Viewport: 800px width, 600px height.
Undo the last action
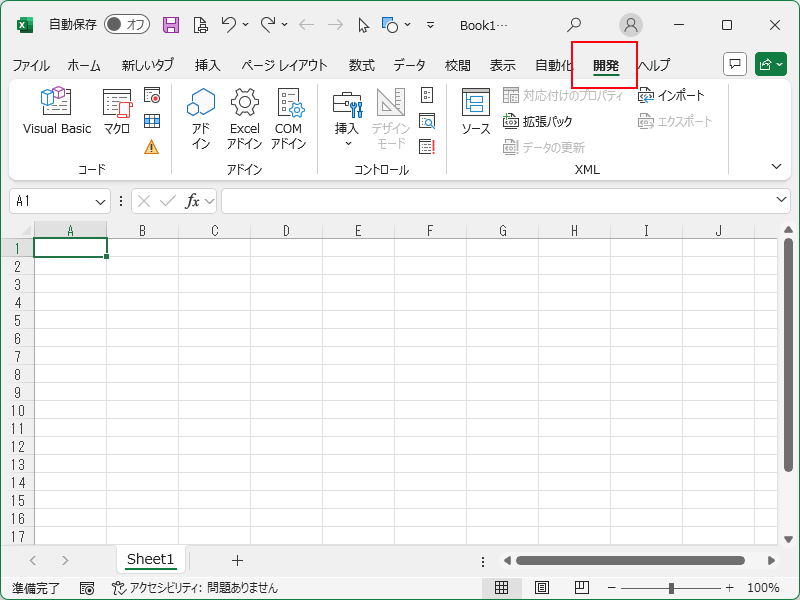click(229, 24)
